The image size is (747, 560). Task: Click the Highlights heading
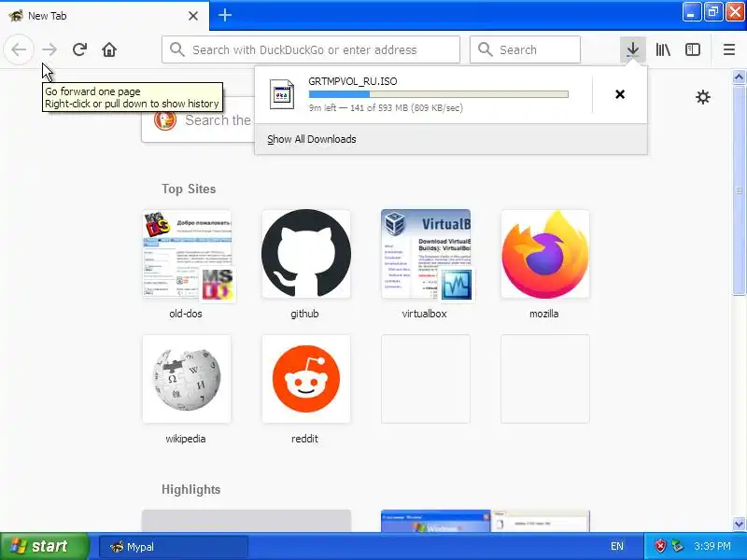[x=190, y=489]
